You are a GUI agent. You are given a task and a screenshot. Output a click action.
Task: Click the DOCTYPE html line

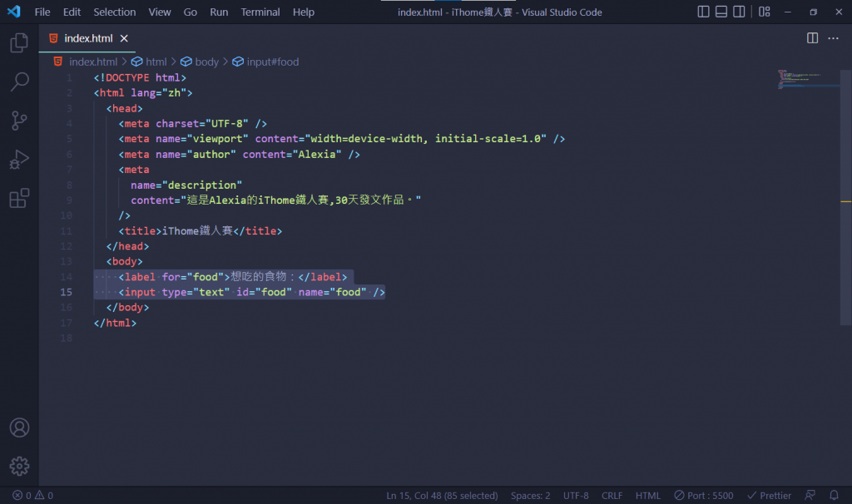point(140,77)
